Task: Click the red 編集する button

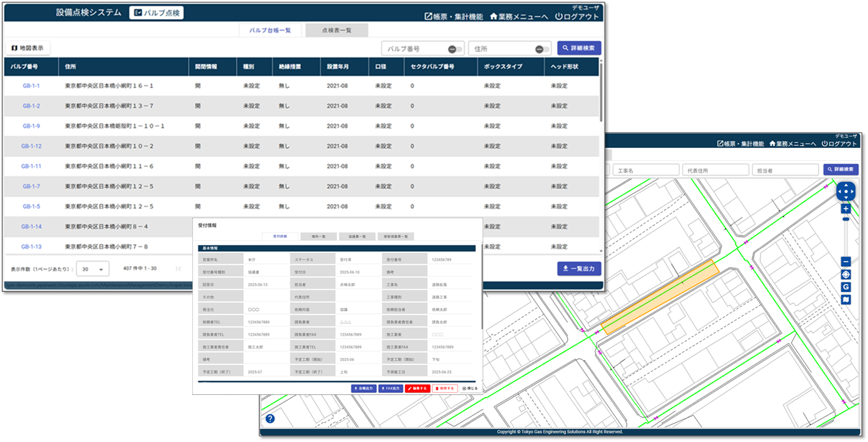Action: (417, 388)
